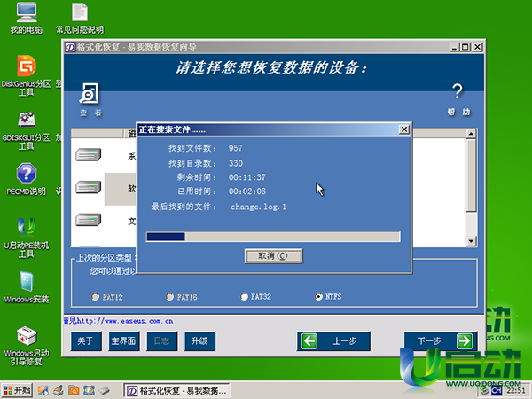Click the tray icon left of CH

pyautogui.click(x=484, y=391)
